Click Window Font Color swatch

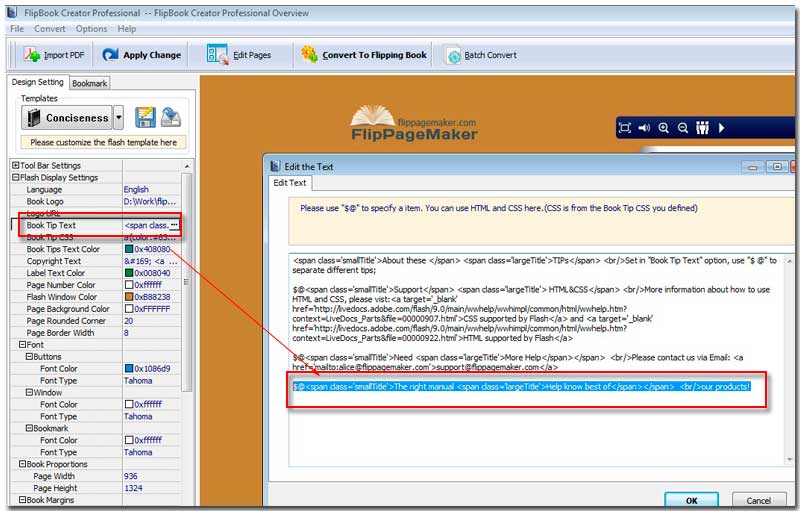[x=129, y=404]
